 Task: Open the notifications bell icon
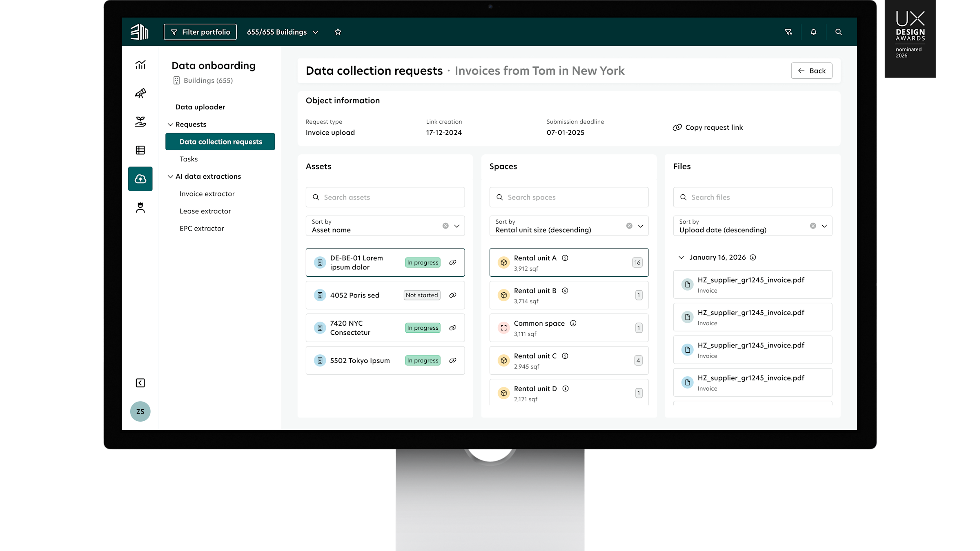click(813, 32)
